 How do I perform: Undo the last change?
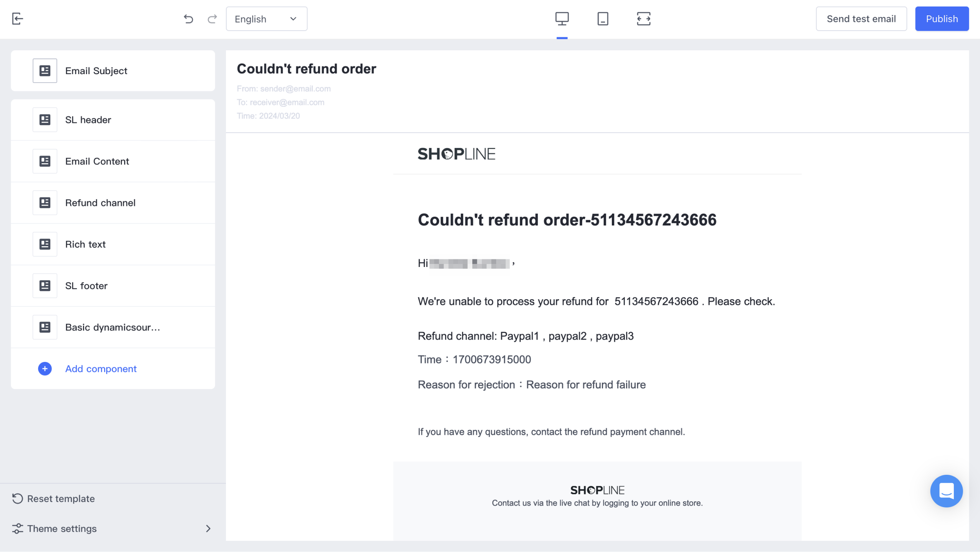pyautogui.click(x=188, y=19)
